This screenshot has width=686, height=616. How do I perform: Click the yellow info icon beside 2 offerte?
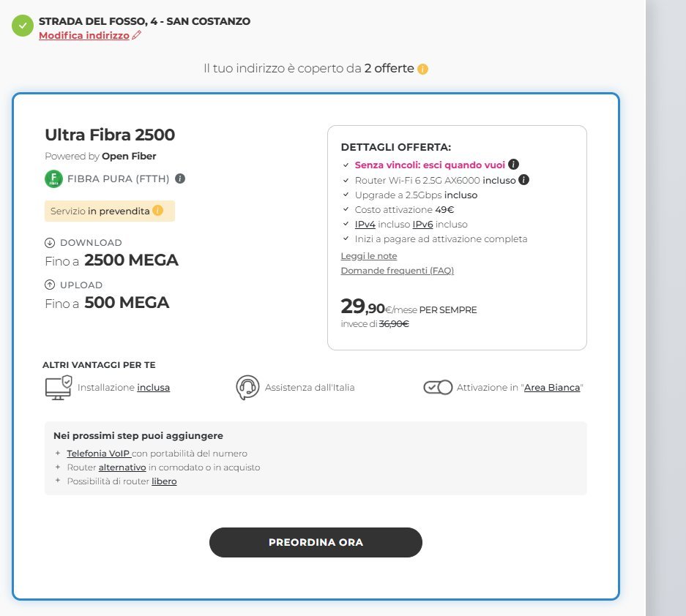[422, 69]
